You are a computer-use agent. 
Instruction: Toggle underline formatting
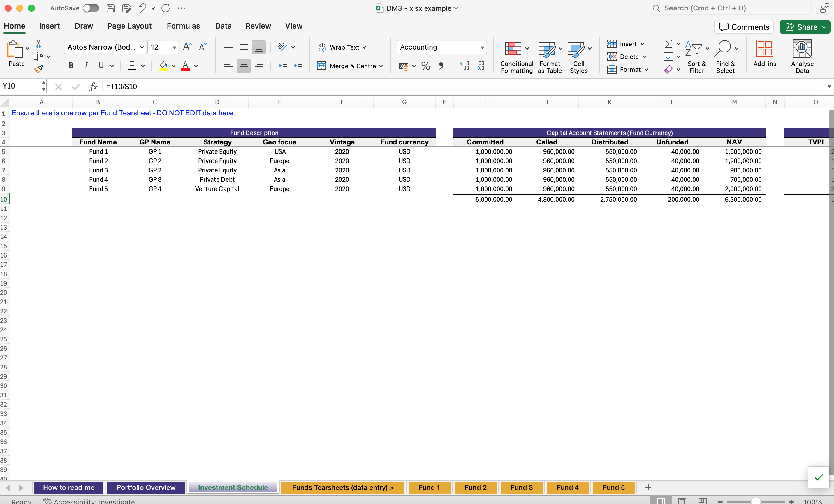[x=101, y=66]
